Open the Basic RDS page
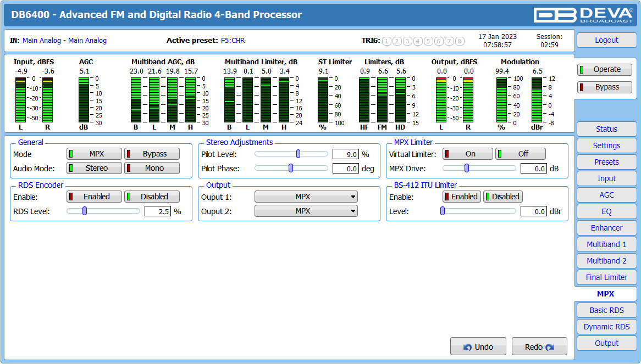The image size is (641, 364). click(x=607, y=310)
